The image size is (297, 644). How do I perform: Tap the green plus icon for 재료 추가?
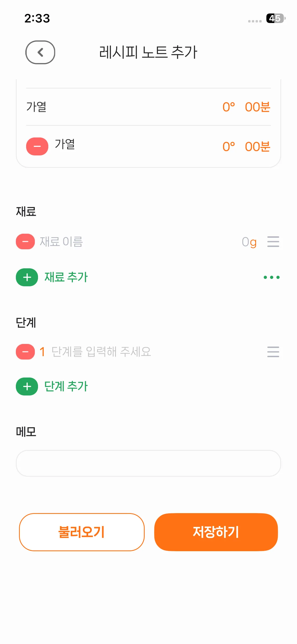27,277
